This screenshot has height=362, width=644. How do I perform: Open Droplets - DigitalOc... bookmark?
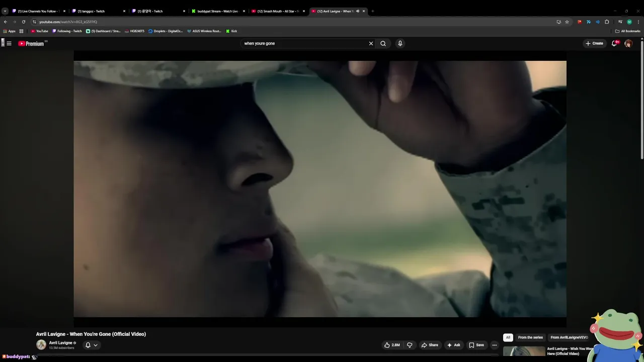pyautogui.click(x=166, y=31)
